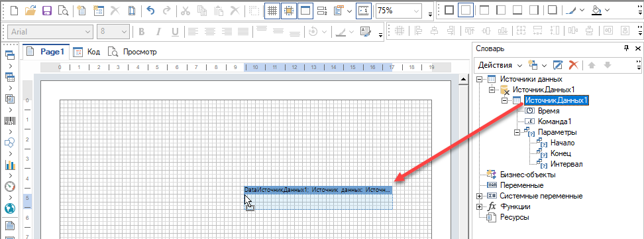
Task: Open the Действия menu in dictionary
Action: [500, 65]
